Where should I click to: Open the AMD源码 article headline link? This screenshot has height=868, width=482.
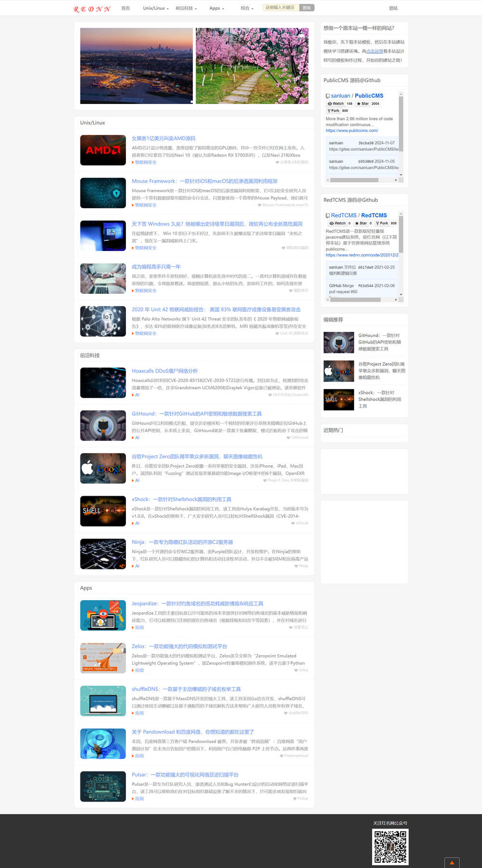[x=163, y=138]
